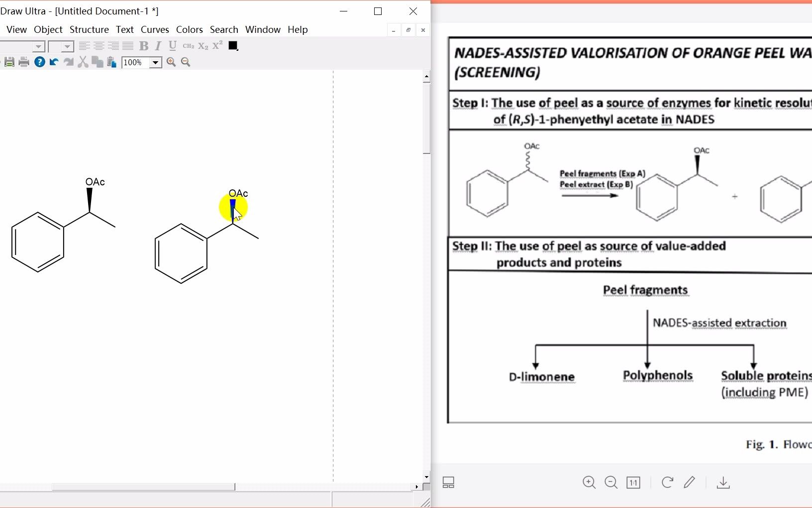The height and width of the screenshot is (508, 812).
Task: Zoom in on the PDF document
Action: [589, 482]
